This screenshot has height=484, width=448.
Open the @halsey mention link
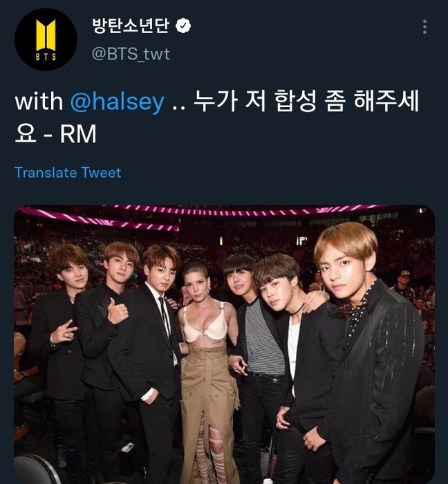pyautogui.click(x=118, y=102)
